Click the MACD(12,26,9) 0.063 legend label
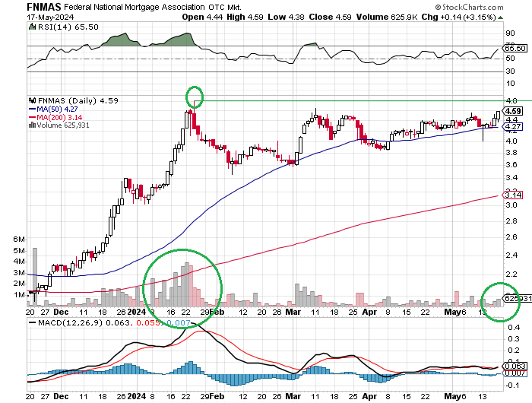Screen dimensions: 532x403 point(84,322)
